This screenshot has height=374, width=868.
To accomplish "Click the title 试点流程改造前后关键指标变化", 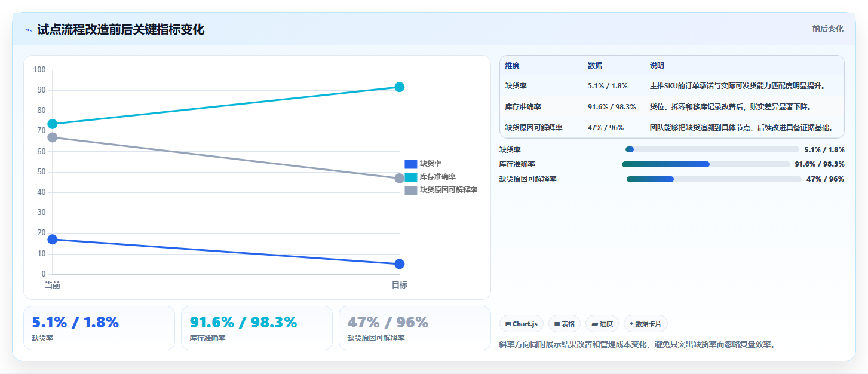I will (x=121, y=30).
